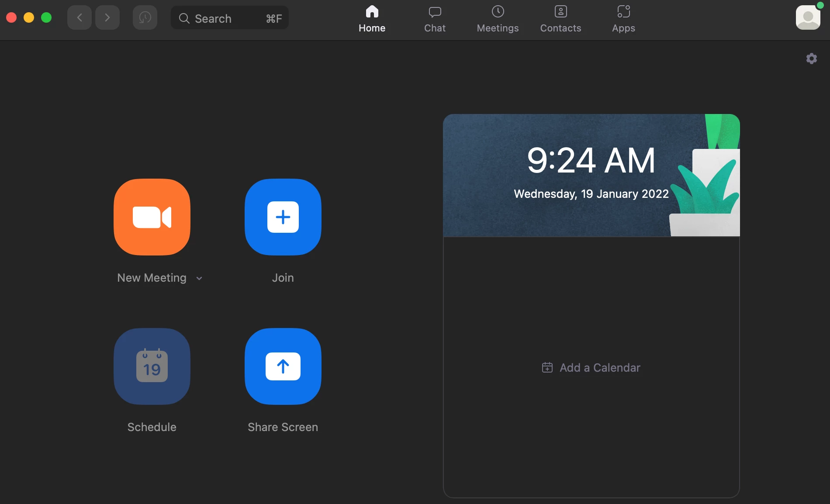Click the Add a Calendar link
This screenshot has width=830, height=504.
point(591,368)
